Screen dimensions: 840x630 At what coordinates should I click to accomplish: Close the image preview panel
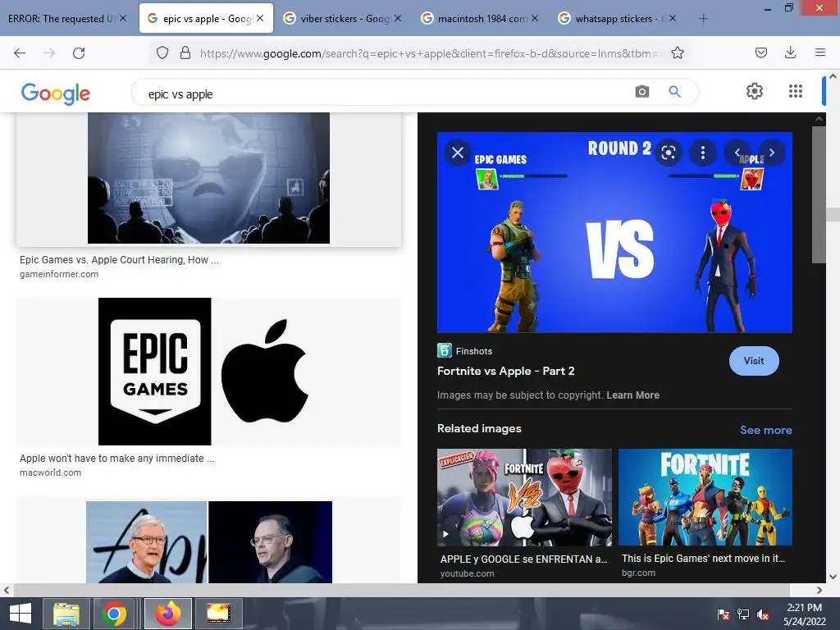458,153
